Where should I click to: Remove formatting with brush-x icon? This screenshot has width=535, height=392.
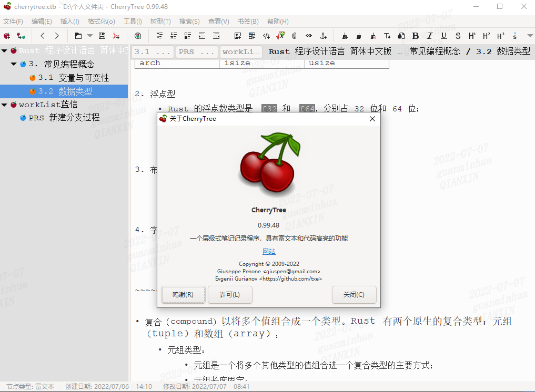point(374,36)
